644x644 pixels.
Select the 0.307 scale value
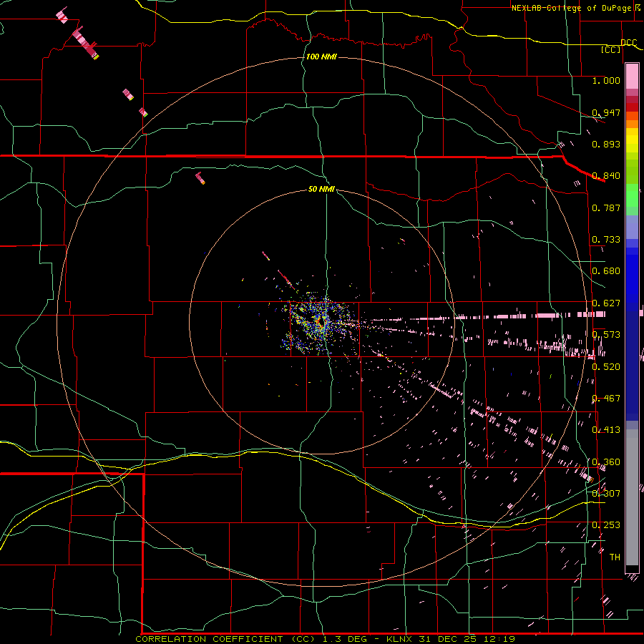click(x=606, y=494)
